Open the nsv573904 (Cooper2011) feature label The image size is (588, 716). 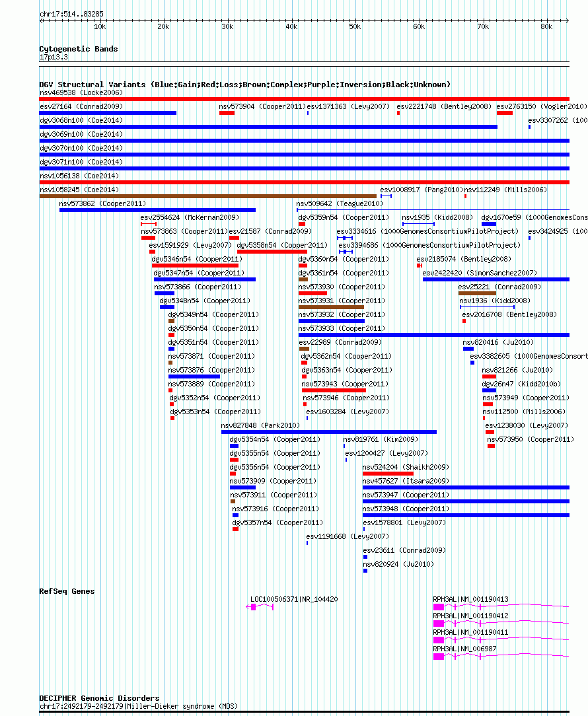pyautogui.click(x=262, y=106)
